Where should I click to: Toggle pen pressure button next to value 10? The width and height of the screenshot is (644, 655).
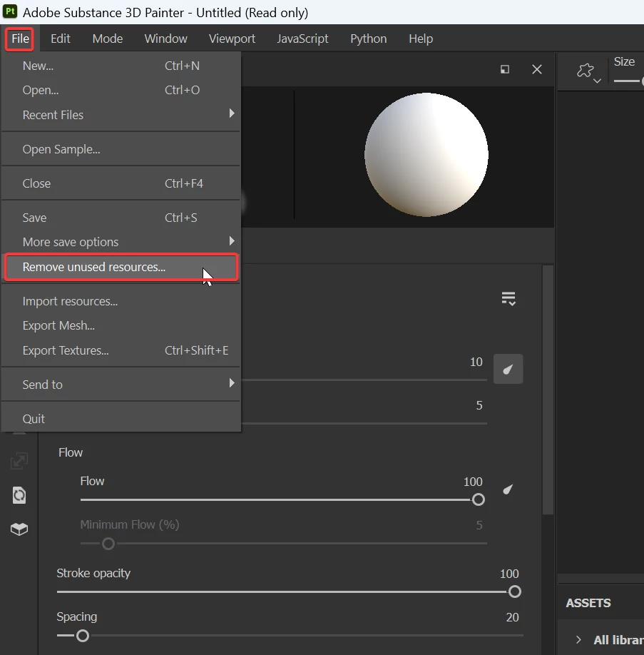(x=508, y=369)
